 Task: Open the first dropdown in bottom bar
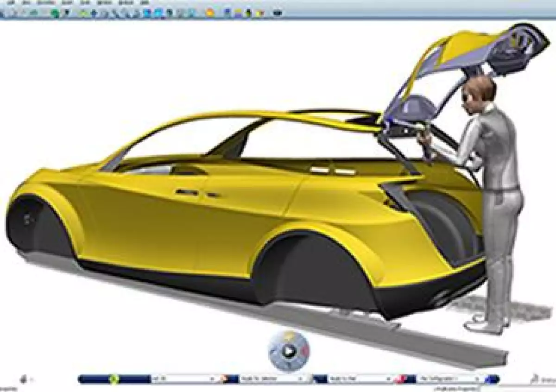coord(212,379)
